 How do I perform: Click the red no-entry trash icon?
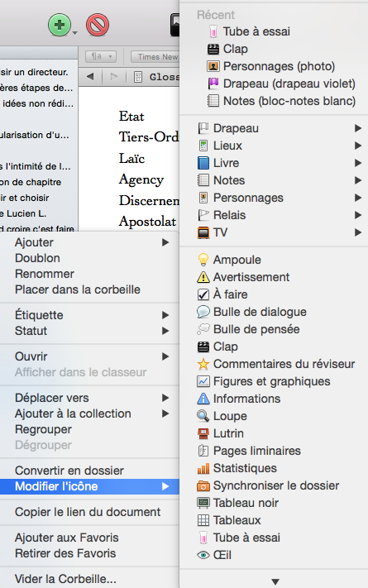tap(98, 25)
